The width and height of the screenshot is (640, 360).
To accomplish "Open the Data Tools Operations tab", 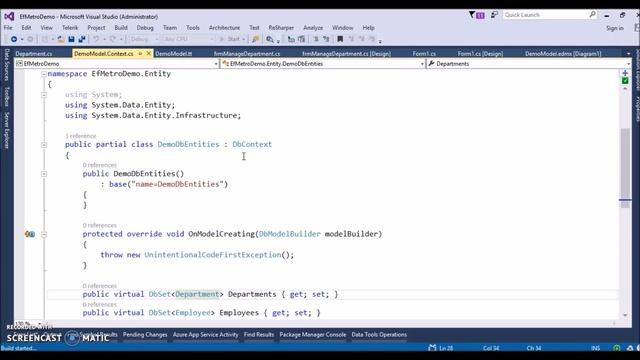I will 379,335.
